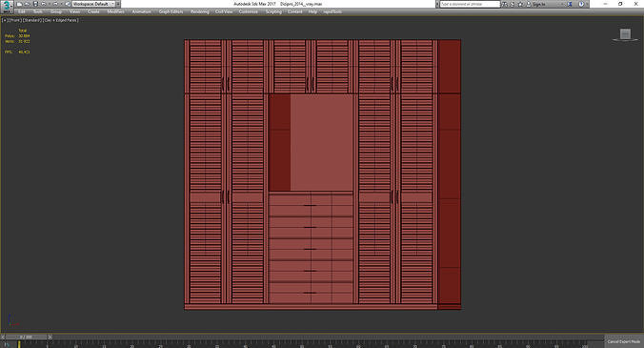Click the Autodesk Exchange X icon
644x348 pixels.
pyautogui.click(x=570, y=4)
